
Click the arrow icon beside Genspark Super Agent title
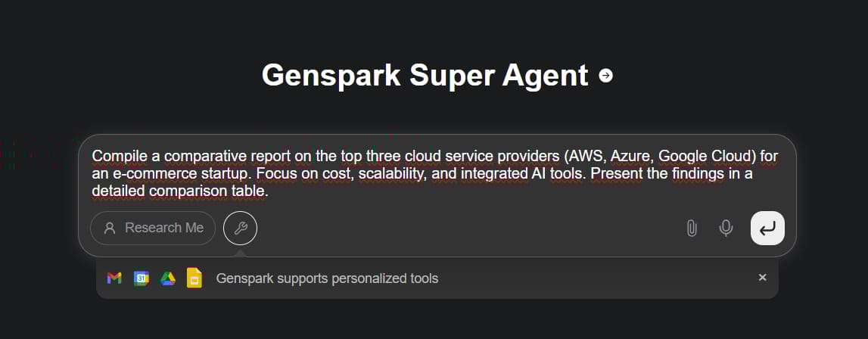[x=606, y=76]
